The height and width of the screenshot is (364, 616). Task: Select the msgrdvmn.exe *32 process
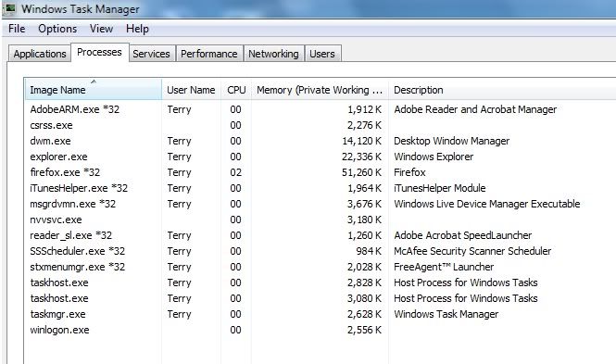(x=72, y=204)
